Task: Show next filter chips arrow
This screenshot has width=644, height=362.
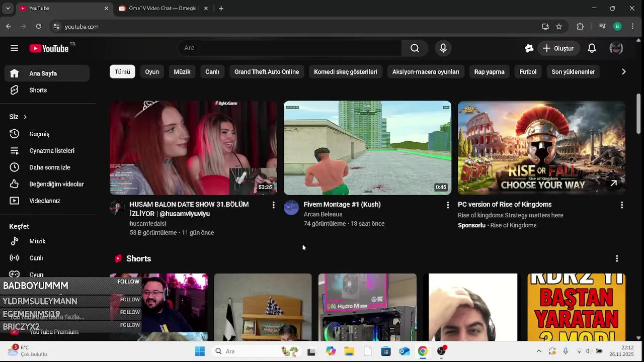Action: coord(623,72)
